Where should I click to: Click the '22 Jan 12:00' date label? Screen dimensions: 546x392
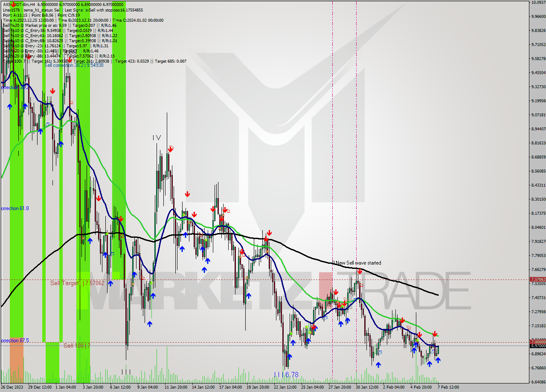(285, 387)
